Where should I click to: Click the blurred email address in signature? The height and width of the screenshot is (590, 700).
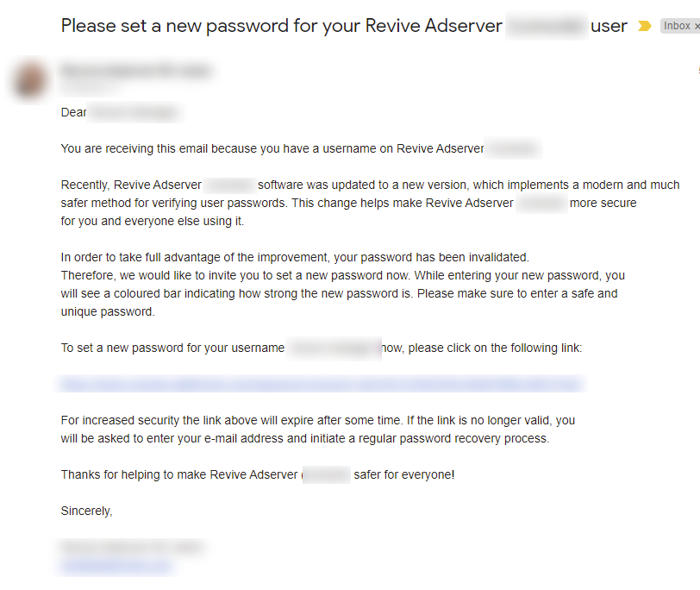[116, 566]
